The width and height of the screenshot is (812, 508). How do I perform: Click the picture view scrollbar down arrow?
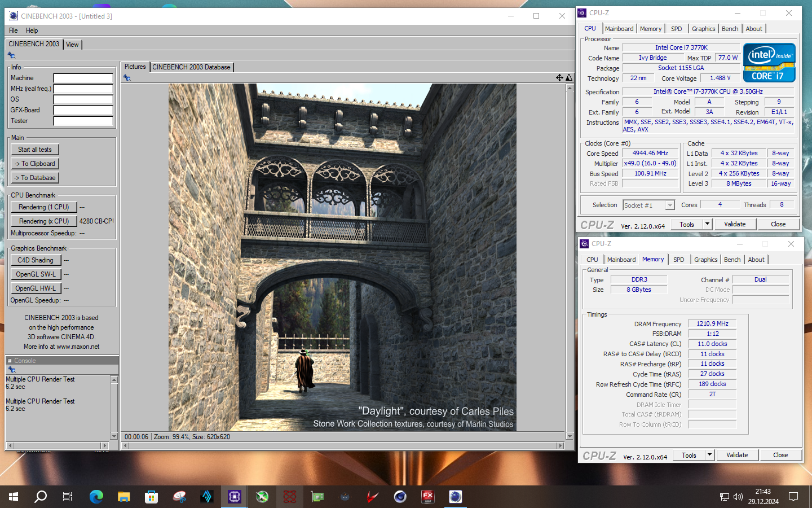point(570,436)
